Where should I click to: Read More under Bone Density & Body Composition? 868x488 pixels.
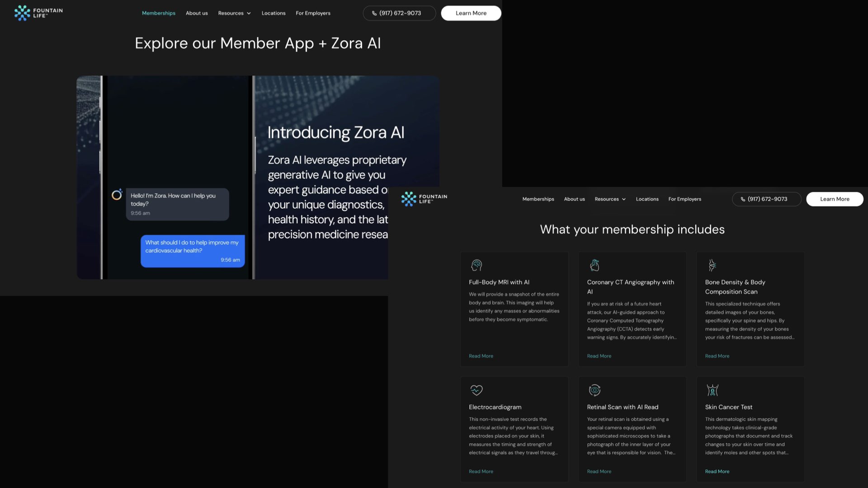[x=717, y=356]
